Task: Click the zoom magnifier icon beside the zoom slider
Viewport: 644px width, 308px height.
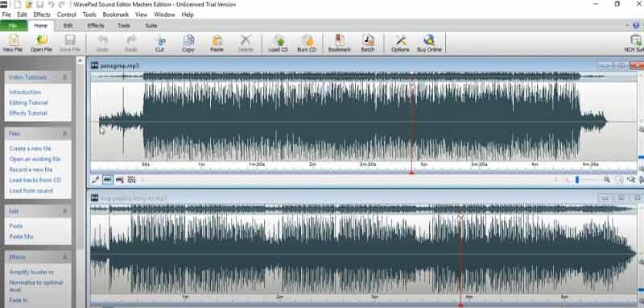Action: point(607,179)
